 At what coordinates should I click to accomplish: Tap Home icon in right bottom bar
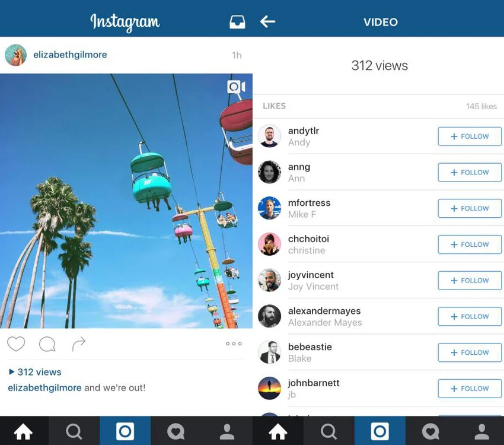pyautogui.click(x=278, y=431)
